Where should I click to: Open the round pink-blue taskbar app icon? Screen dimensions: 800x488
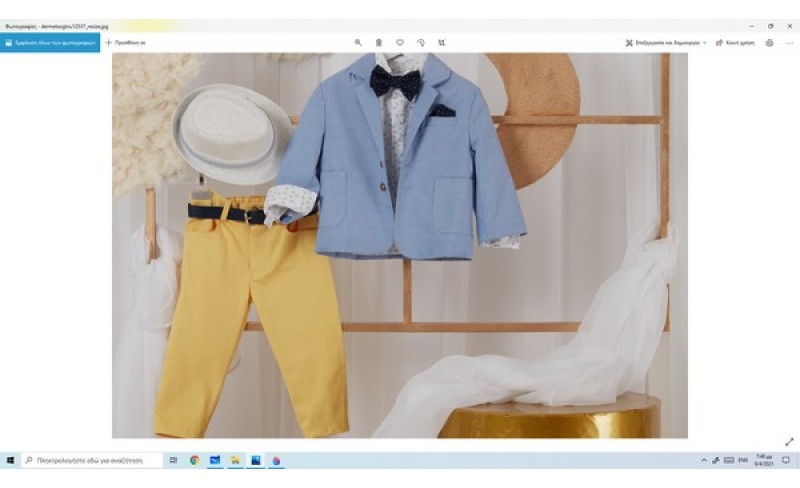(276, 460)
